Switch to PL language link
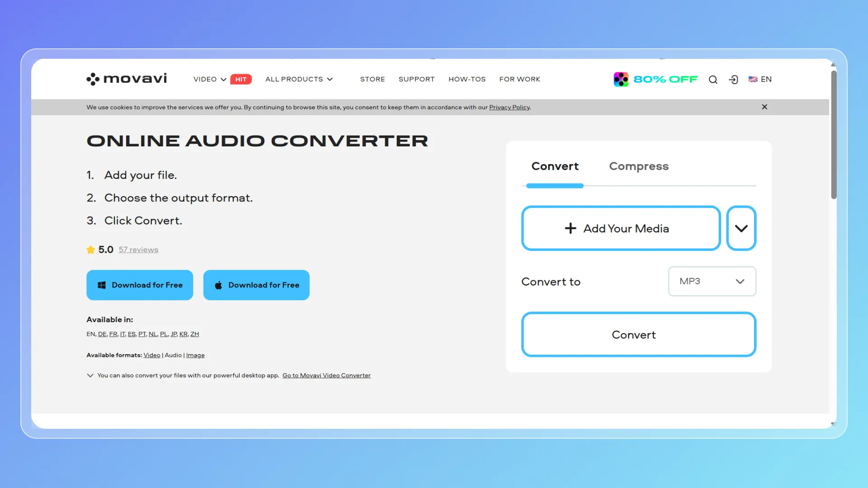The image size is (868, 488). (164, 334)
